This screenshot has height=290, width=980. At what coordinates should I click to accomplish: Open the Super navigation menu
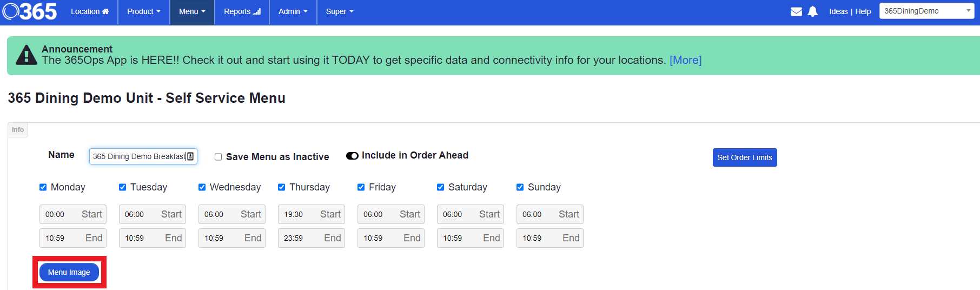(339, 11)
